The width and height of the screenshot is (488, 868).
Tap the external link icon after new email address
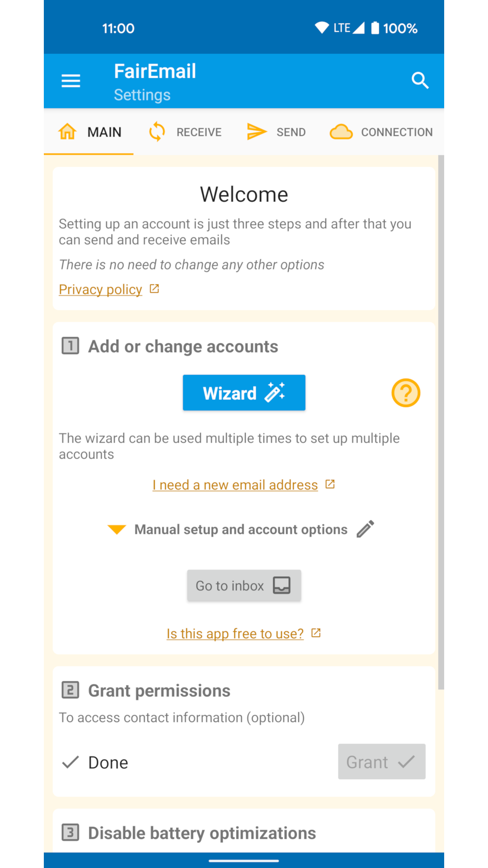330,484
